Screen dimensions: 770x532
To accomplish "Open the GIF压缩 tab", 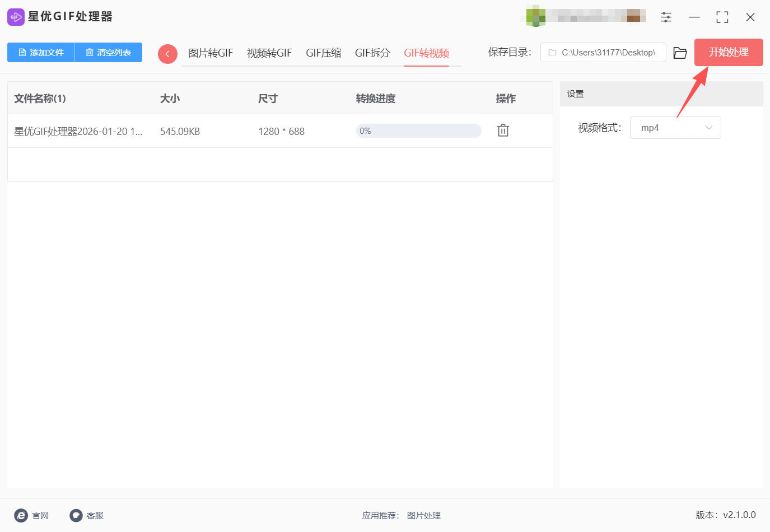I will click(x=324, y=53).
